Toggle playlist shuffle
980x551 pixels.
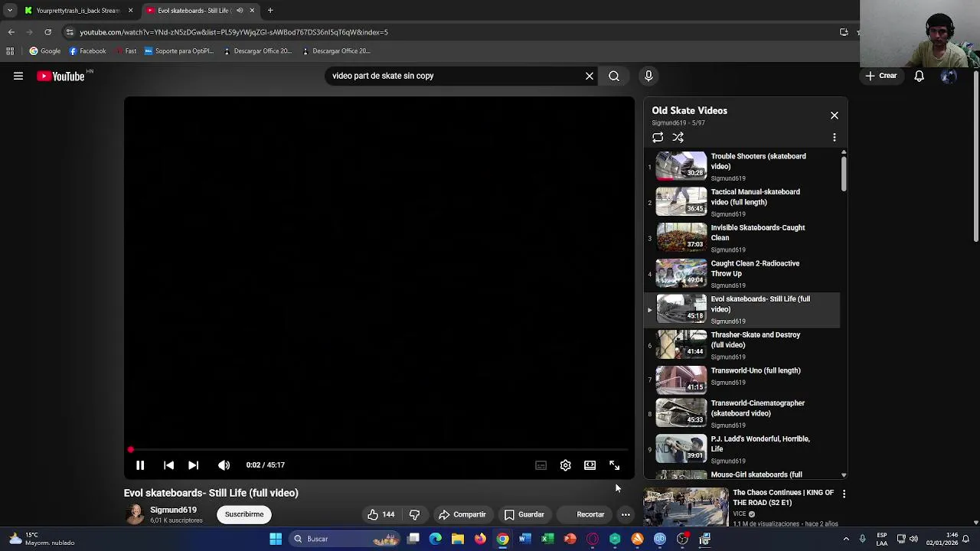678,138
